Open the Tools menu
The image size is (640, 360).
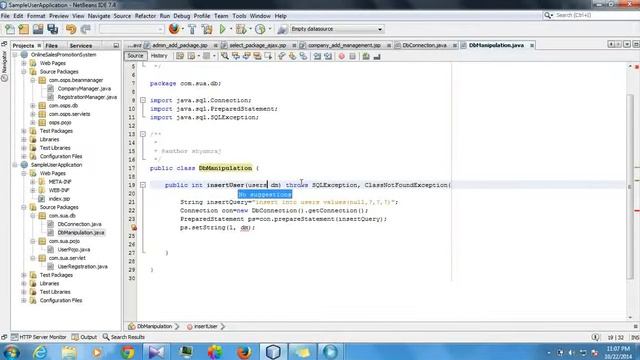coord(239,16)
